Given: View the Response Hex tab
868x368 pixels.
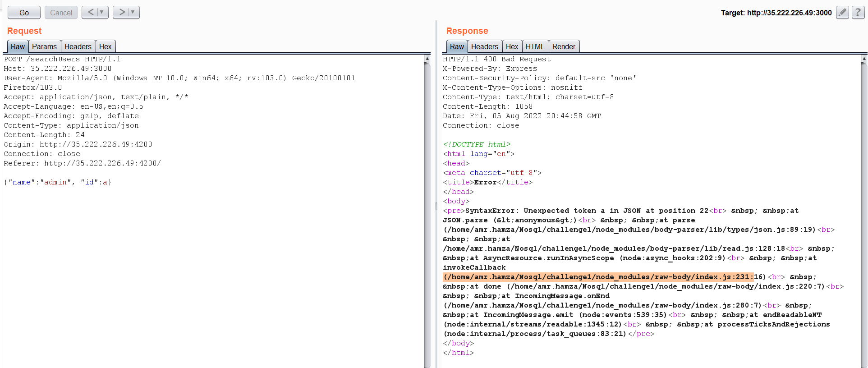Looking at the screenshot, I should click(x=512, y=46).
